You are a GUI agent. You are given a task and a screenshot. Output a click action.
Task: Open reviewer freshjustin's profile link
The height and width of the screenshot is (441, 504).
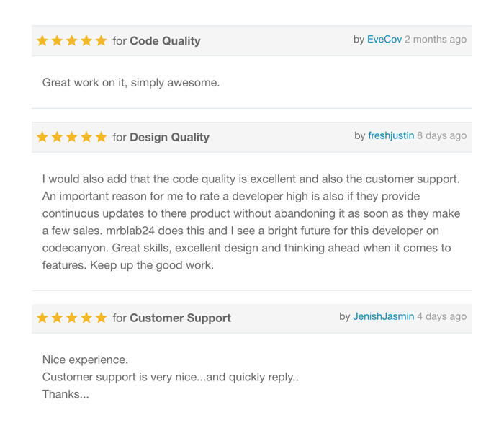pos(391,135)
